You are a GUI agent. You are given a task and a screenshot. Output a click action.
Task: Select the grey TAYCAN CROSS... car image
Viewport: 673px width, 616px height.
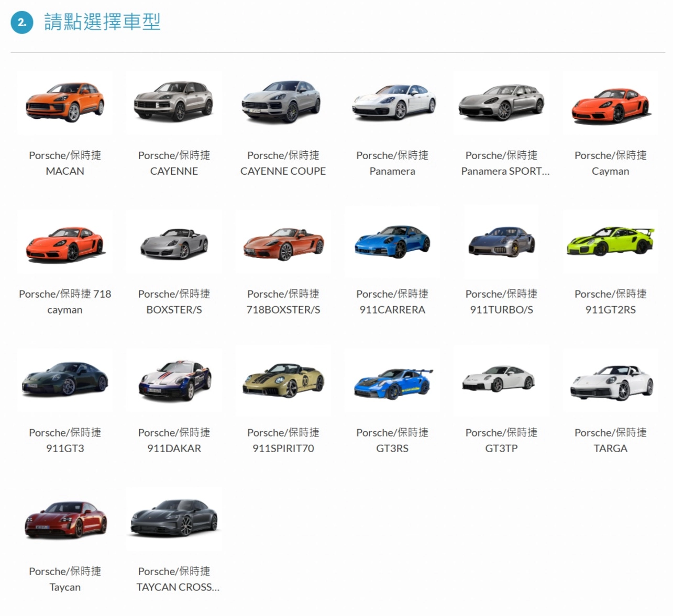click(174, 519)
